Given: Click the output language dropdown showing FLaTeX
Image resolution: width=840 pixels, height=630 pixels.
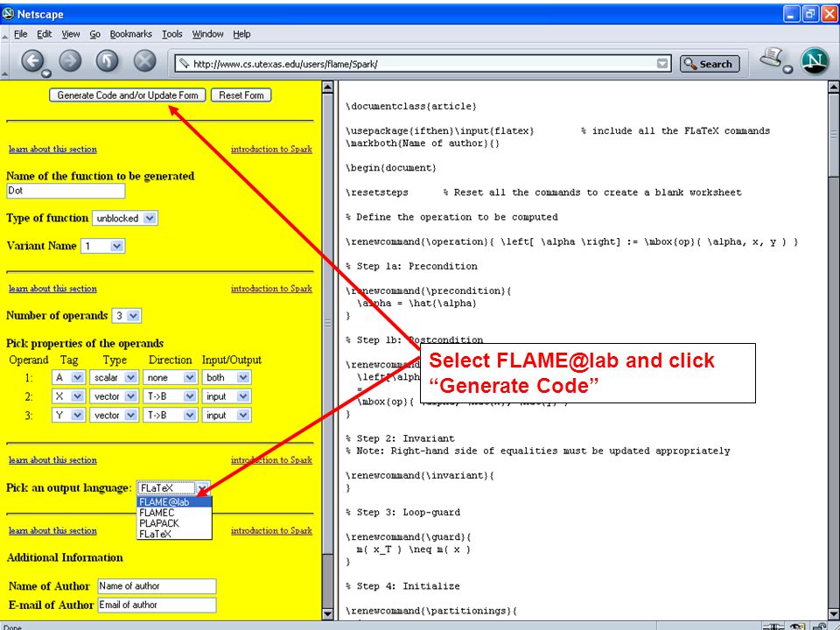Looking at the screenshot, I should click(x=173, y=488).
